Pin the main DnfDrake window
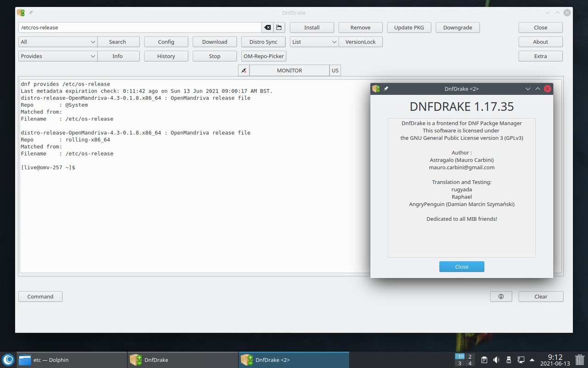This screenshot has width=588, height=368. tap(31, 13)
